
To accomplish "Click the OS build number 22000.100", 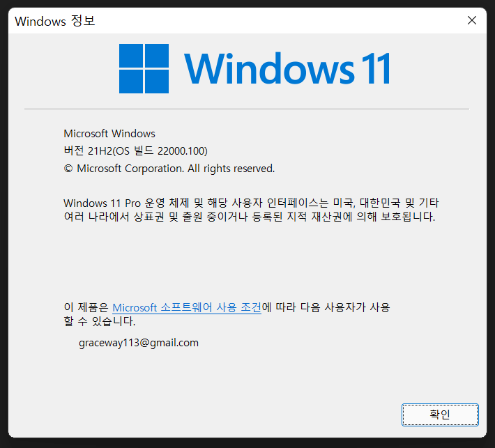I will (181, 150).
